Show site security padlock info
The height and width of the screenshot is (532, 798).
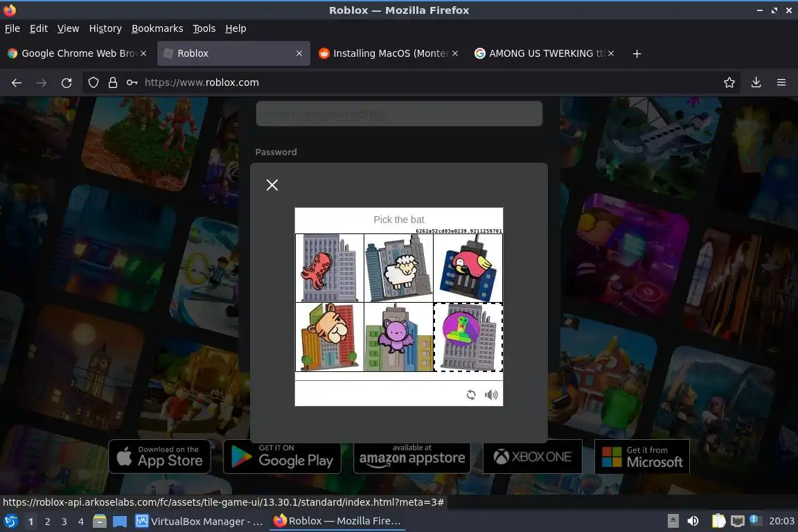[x=113, y=82]
